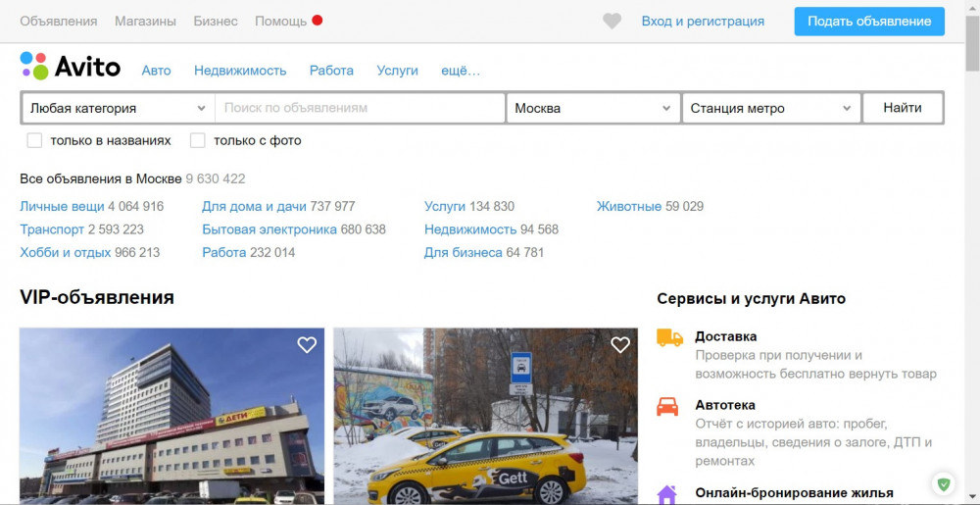This screenshot has width=980, height=505.
Task: Open Услуги category link with 134 830
Action: pyautogui.click(x=445, y=206)
